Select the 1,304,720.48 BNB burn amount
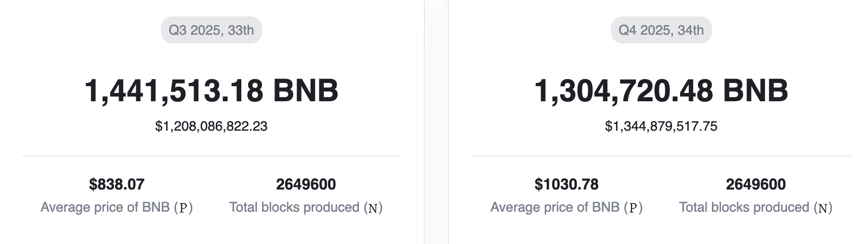 (x=661, y=90)
